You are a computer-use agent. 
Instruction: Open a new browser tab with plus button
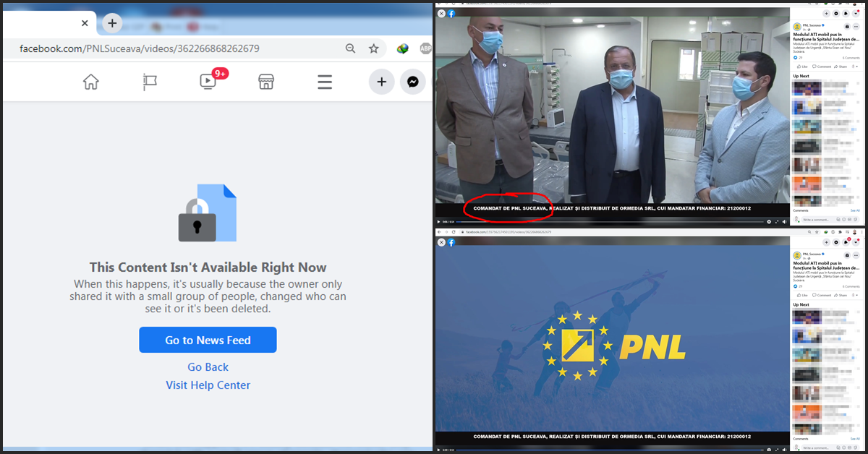[x=111, y=23]
